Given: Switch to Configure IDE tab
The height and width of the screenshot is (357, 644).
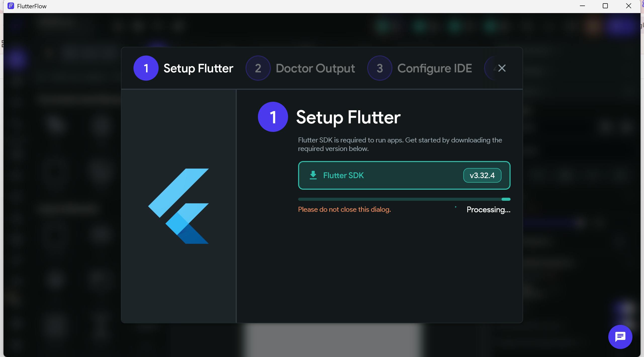Looking at the screenshot, I should [x=434, y=68].
